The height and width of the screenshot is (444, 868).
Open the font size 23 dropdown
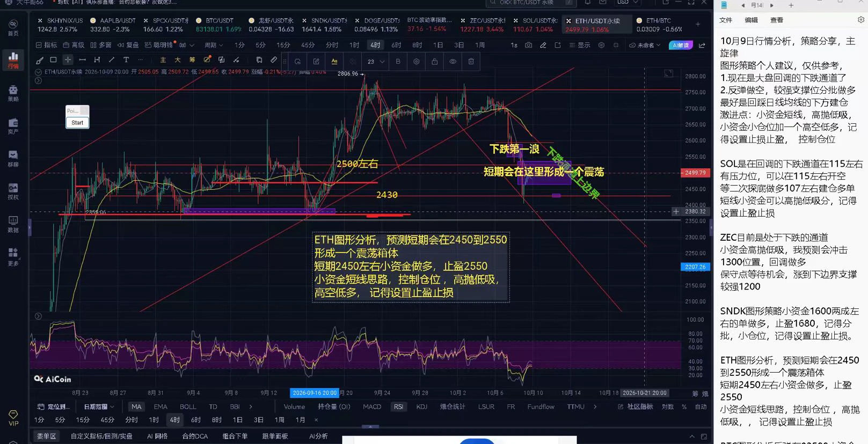coord(376,62)
